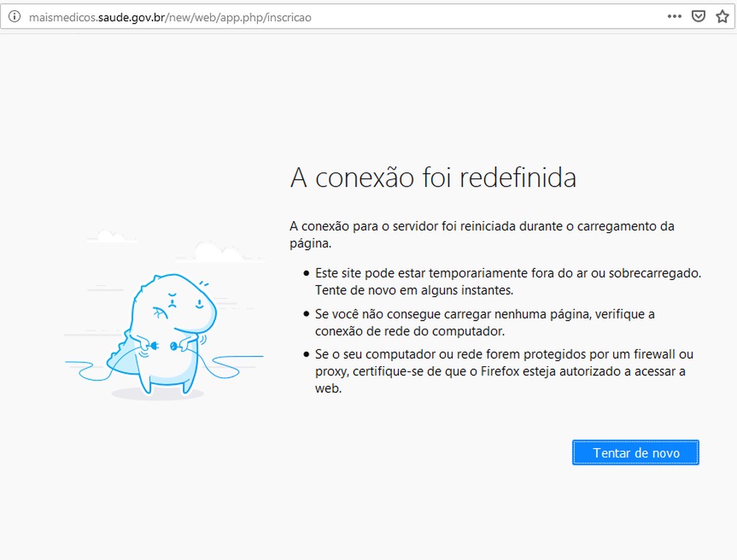
Task: Click the first troubleshooting bullet text
Action: point(507,281)
